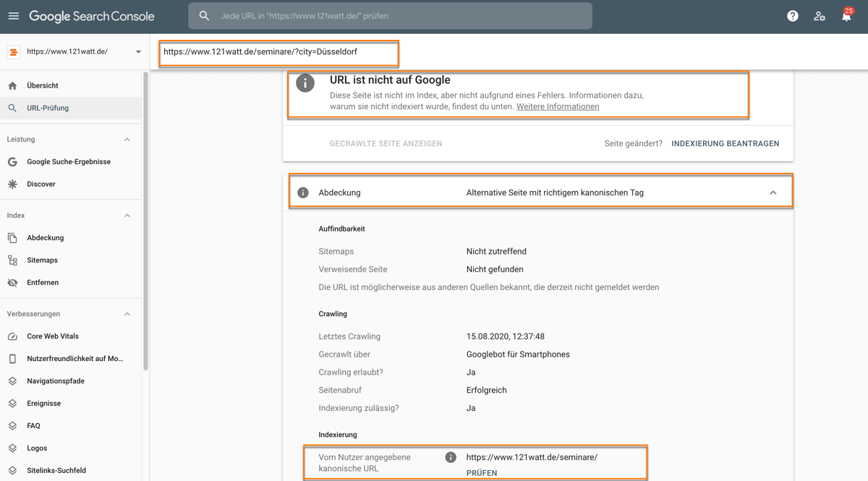
Task: Click the URL-Prüfung magnifier icon
Action: coord(12,108)
